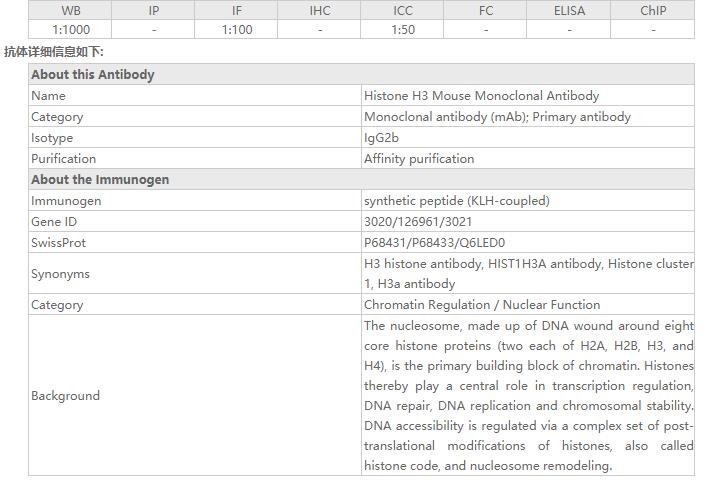708x480 pixels.
Task: Click 'Chromatin Regulation / Nuclear Function' value
Action: coord(482,305)
